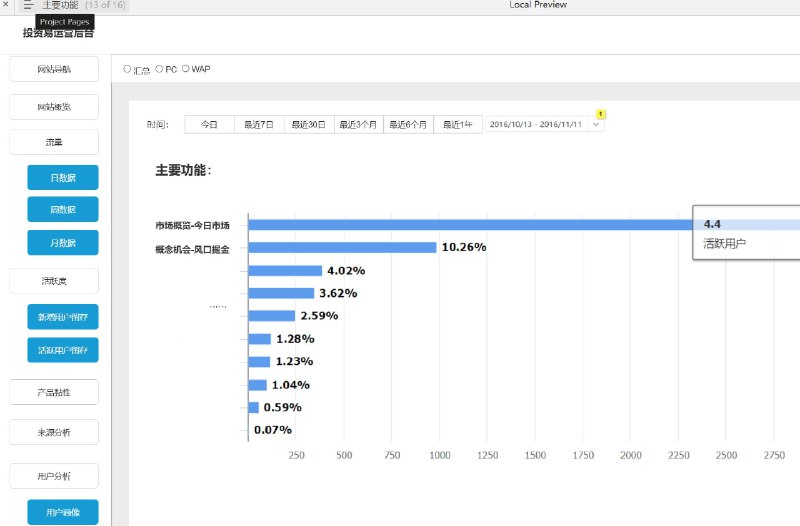Switch to the 最近3个月 time tab

pos(358,124)
